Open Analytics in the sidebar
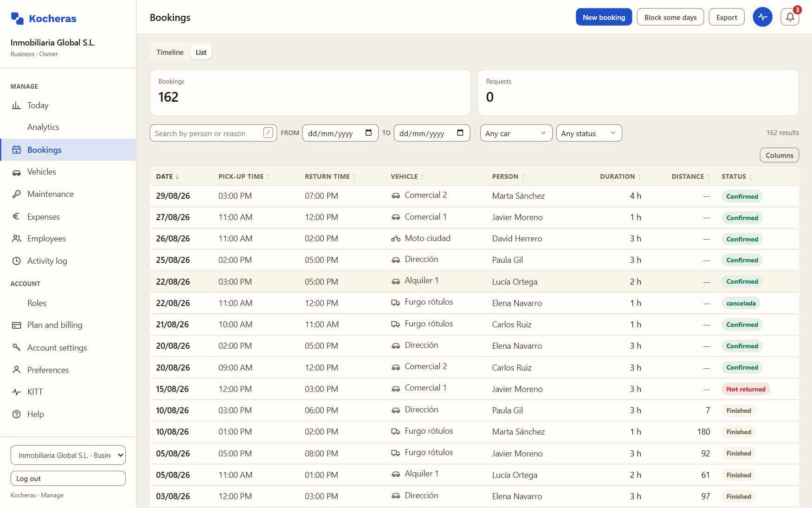Screen dimensions: 812x508 (43, 127)
